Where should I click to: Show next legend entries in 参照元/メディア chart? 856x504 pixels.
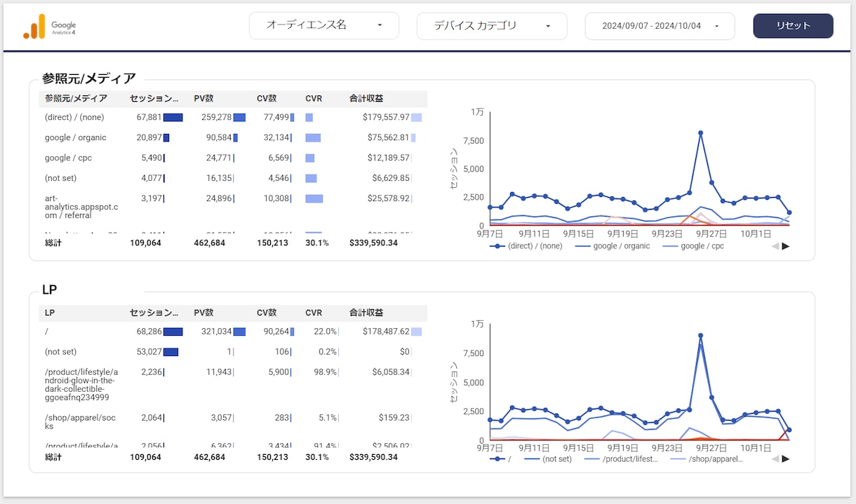pos(786,246)
